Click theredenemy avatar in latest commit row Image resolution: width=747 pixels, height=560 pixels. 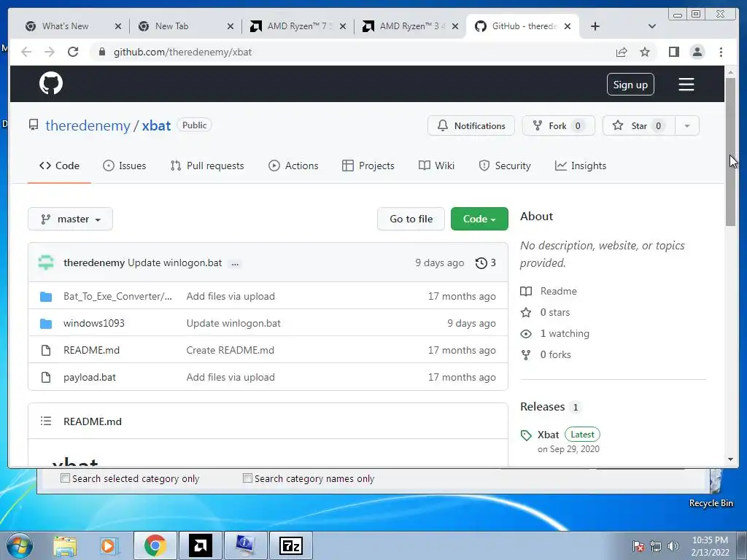pyautogui.click(x=46, y=262)
